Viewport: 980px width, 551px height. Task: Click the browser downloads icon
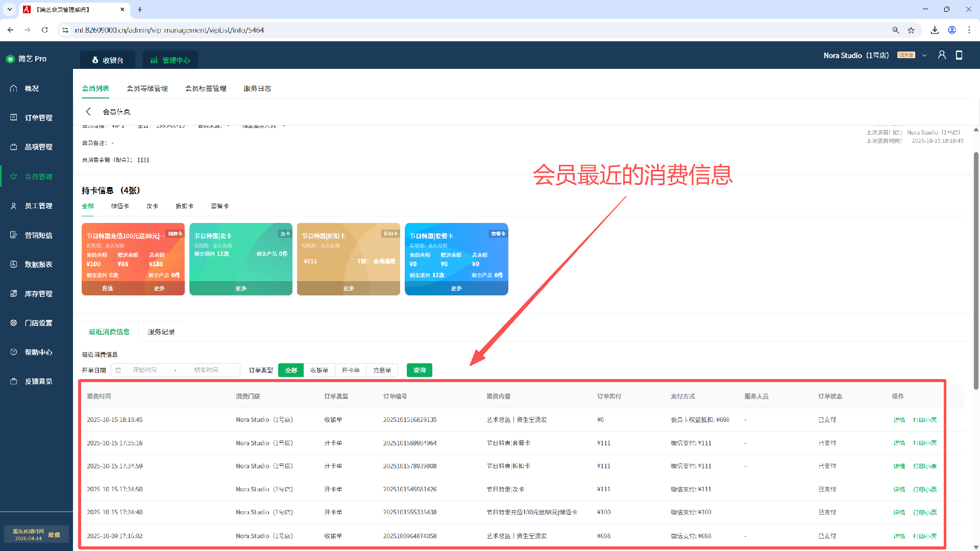(935, 30)
